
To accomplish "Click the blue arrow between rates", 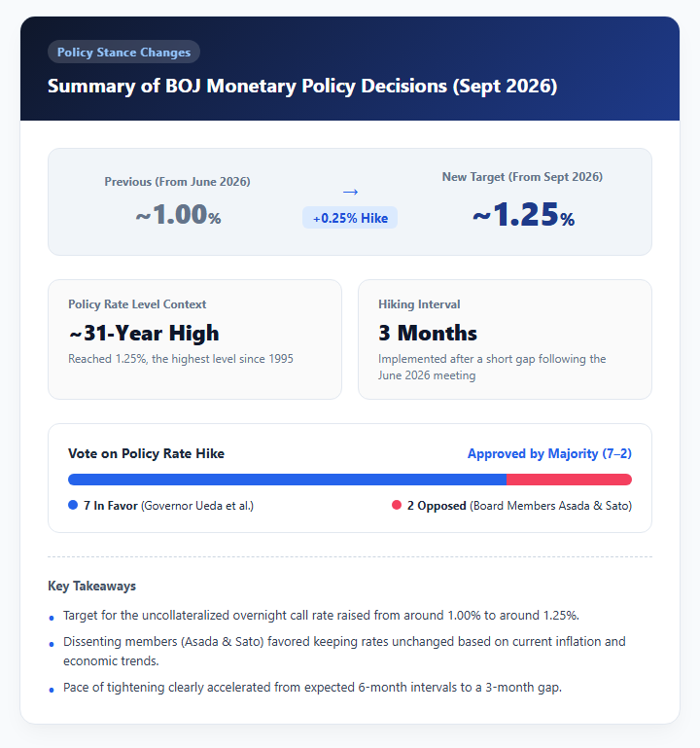I will point(350,192).
